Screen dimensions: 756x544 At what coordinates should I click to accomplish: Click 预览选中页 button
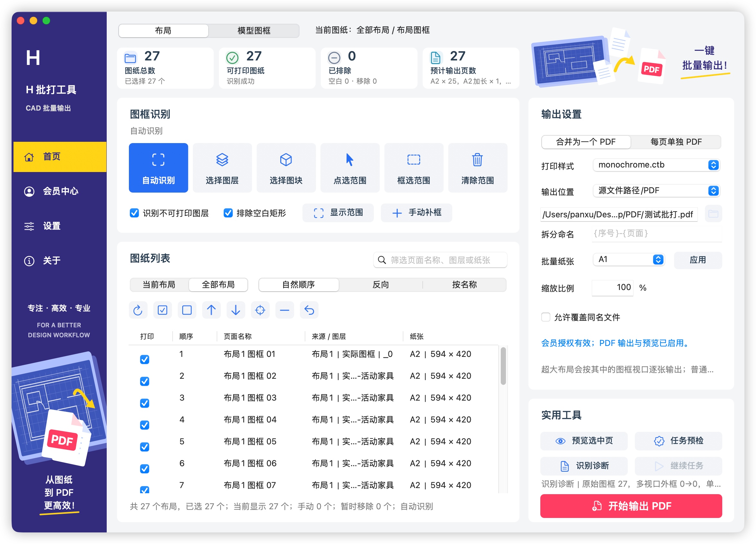click(x=584, y=441)
